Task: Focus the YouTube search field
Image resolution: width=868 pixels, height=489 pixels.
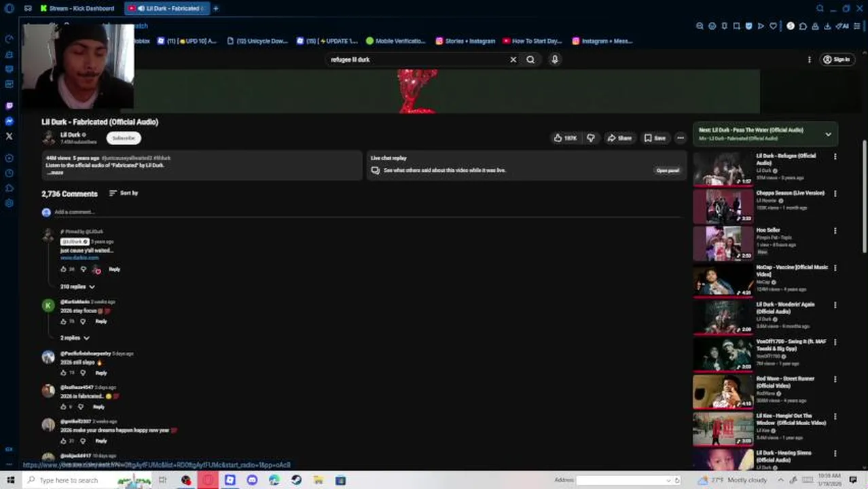Action: (x=418, y=59)
